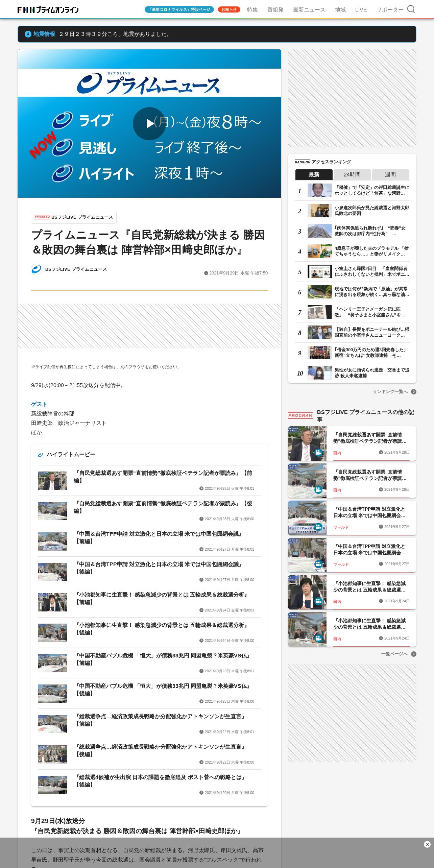Click 国内 tag on first 小池都知事 sidebar card
This screenshot has height=868, width=434.
tap(337, 602)
